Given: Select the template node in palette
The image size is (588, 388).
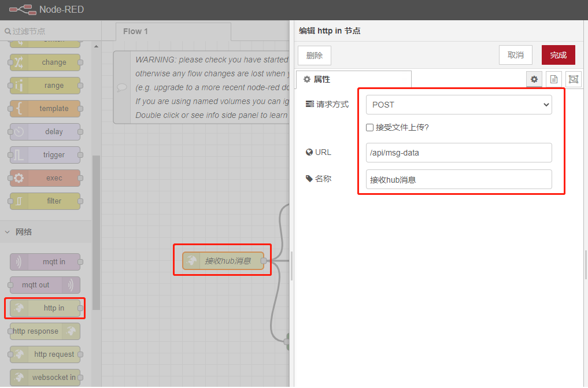Looking at the screenshot, I should (45, 109).
